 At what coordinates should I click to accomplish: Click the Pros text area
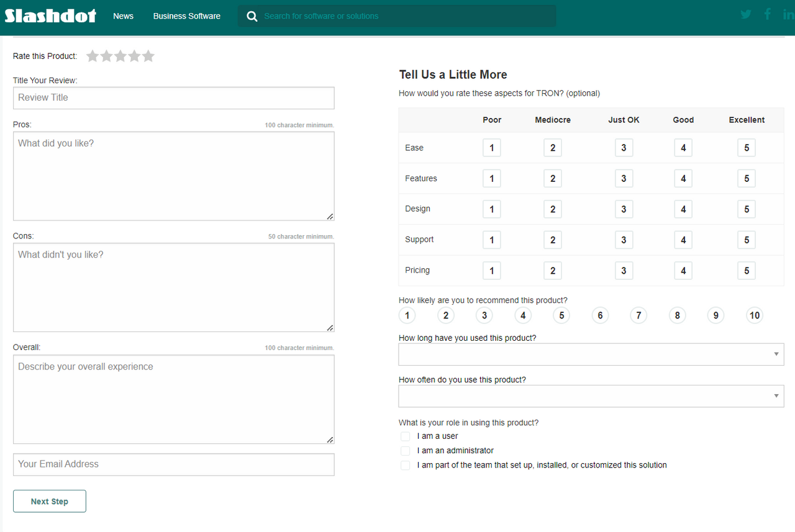tap(174, 176)
